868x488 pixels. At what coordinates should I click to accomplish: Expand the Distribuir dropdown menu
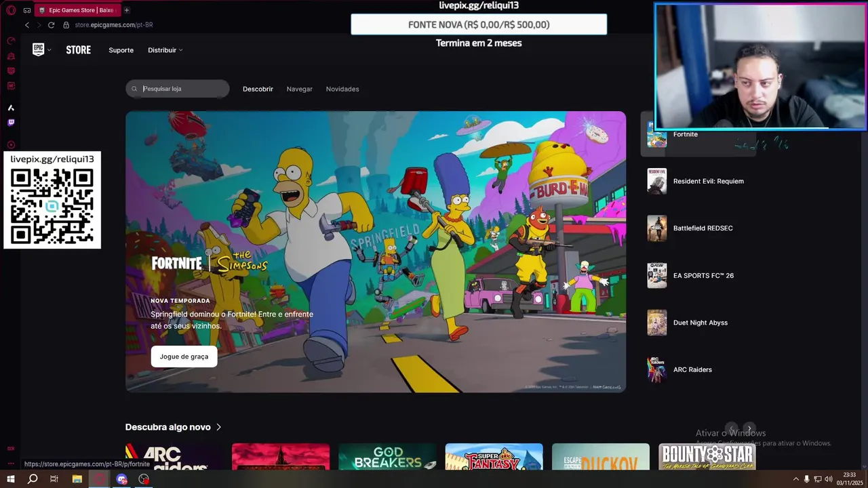165,50
